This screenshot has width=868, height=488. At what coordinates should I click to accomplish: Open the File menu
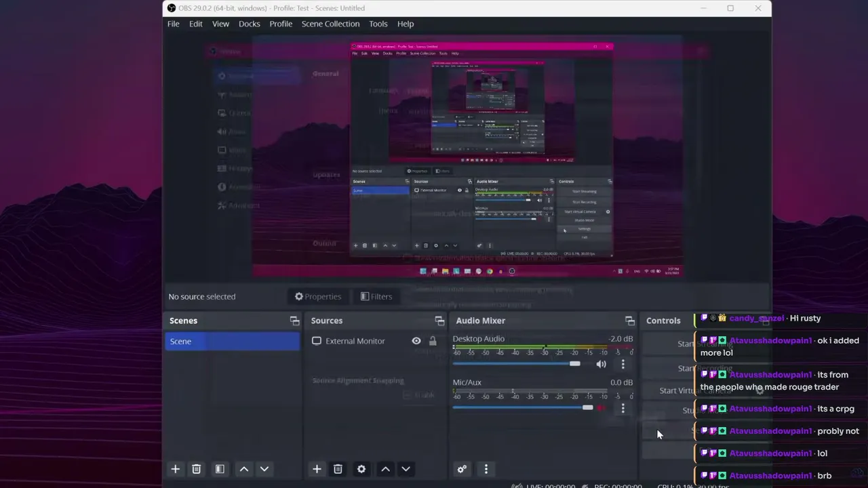[x=174, y=24]
